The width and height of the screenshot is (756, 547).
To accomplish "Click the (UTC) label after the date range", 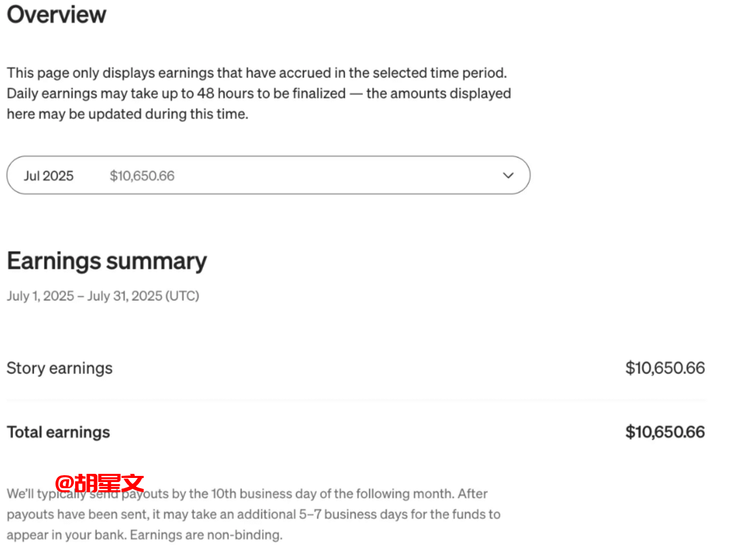I will (x=183, y=296).
